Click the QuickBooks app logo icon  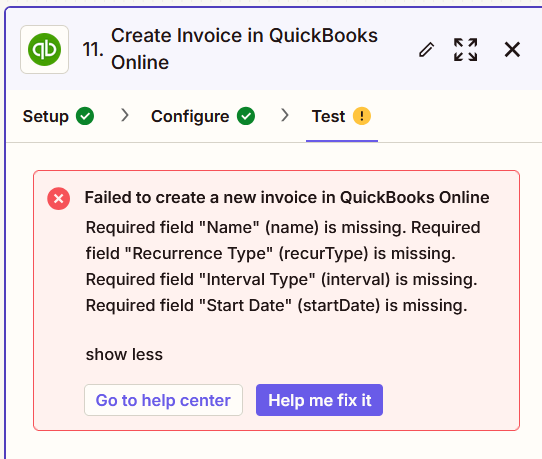[45, 49]
